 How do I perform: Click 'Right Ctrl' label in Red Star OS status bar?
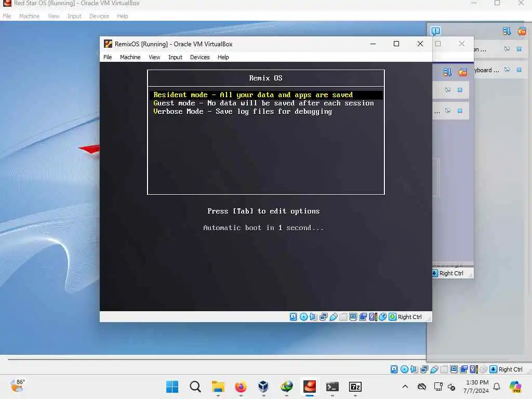tap(510, 369)
